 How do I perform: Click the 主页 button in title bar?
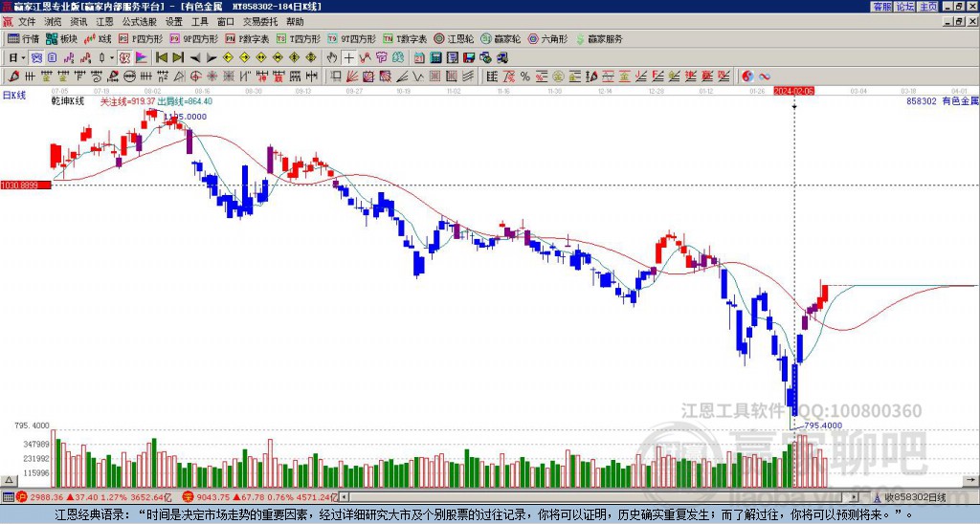tap(928, 7)
